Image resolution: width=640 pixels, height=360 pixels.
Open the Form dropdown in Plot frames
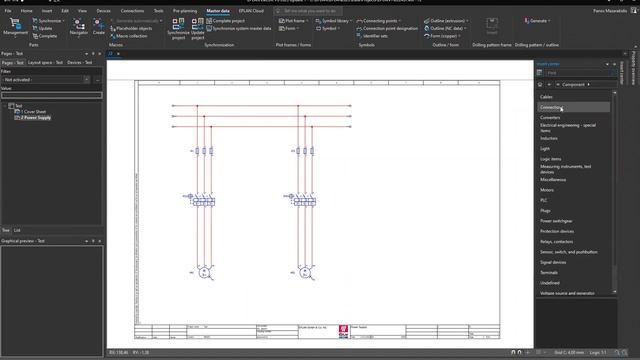click(298, 28)
